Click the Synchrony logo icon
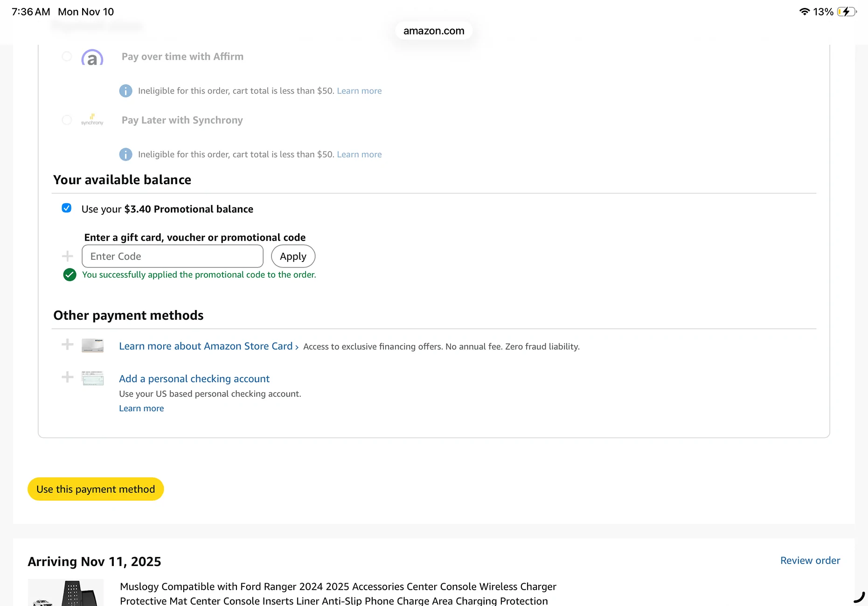Image resolution: width=868 pixels, height=606 pixels. [x=92, y=120]
